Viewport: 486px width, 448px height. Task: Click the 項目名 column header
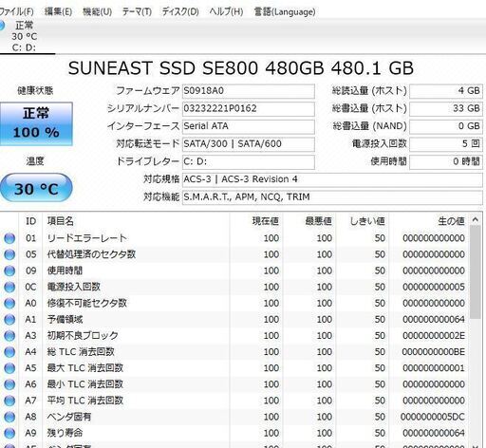[136, 221]
